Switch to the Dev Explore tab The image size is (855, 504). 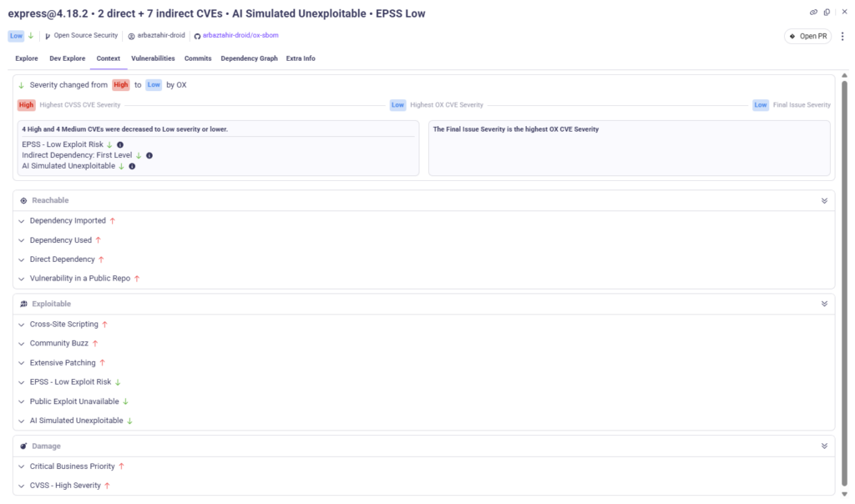click(67, 58)
